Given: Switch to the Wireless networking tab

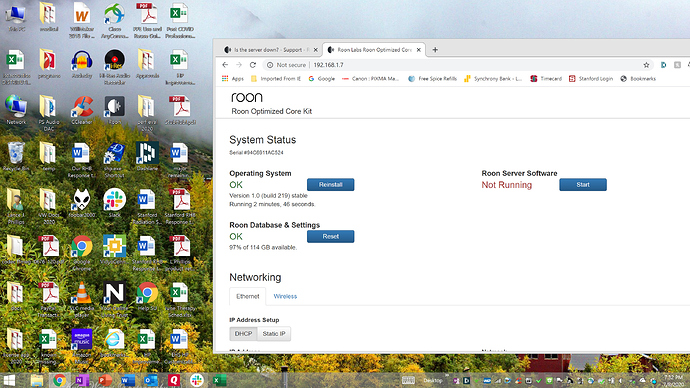Looking at the screenshot, I should (285, 296).
